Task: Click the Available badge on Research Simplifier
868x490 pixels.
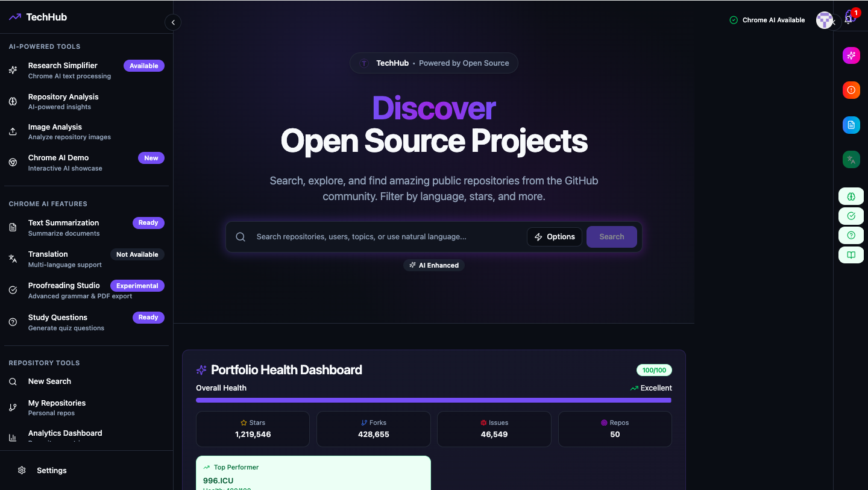Action: tap(144, 66)
